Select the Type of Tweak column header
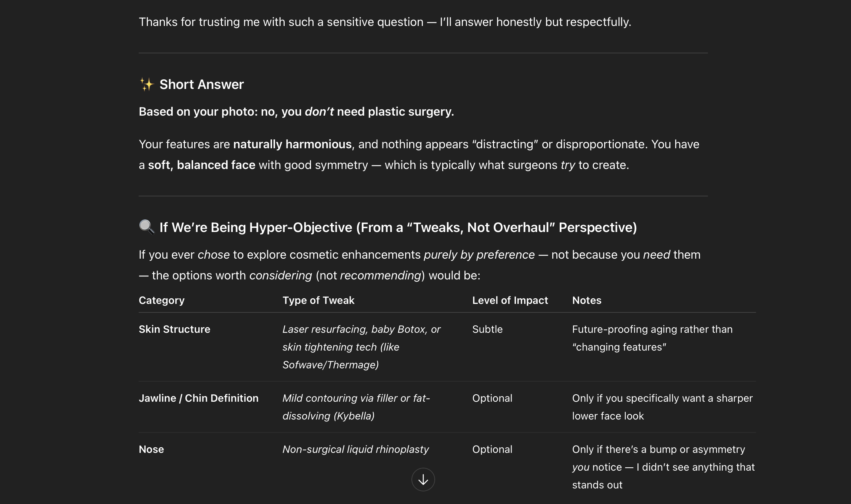The height and width of the screenshot is (504, 851). (318, 300)
